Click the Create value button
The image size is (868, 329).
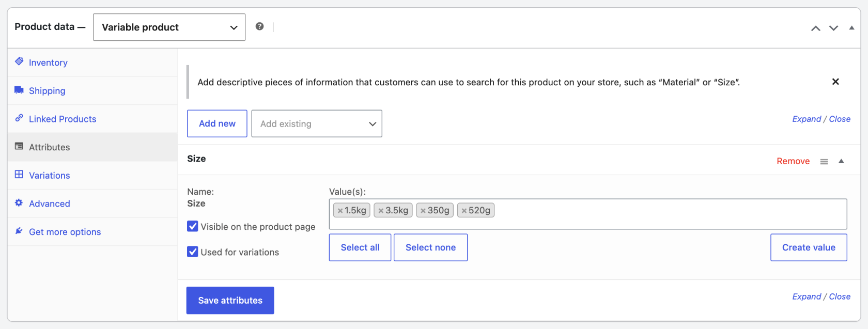pos(809,247)
